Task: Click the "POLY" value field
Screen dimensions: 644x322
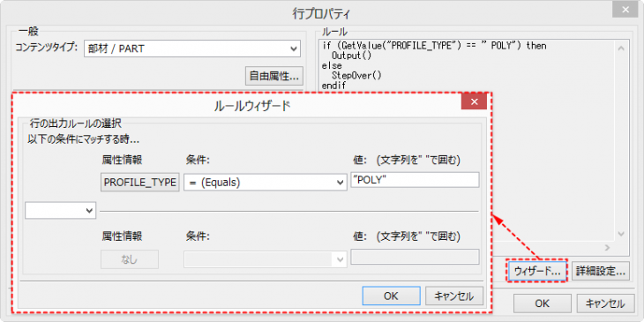Action: (415, 180)
